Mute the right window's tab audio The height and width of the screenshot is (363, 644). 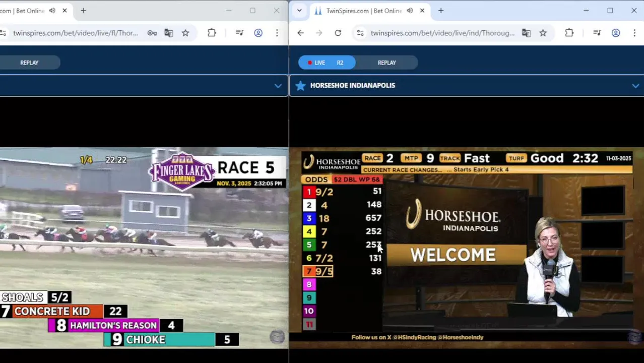point(410,11)
